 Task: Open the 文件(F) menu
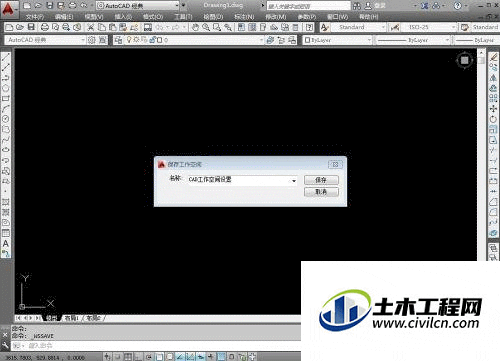35,17
